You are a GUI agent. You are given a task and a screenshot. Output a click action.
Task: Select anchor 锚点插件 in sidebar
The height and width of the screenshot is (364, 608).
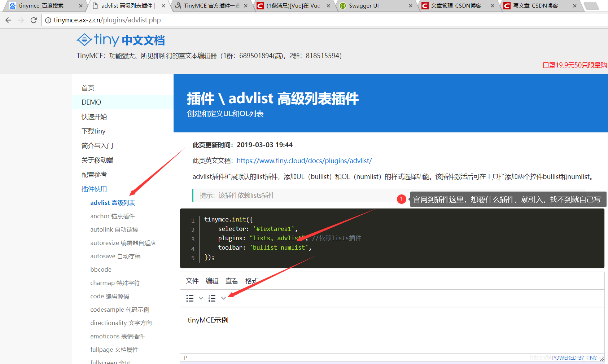coord(113,216)
